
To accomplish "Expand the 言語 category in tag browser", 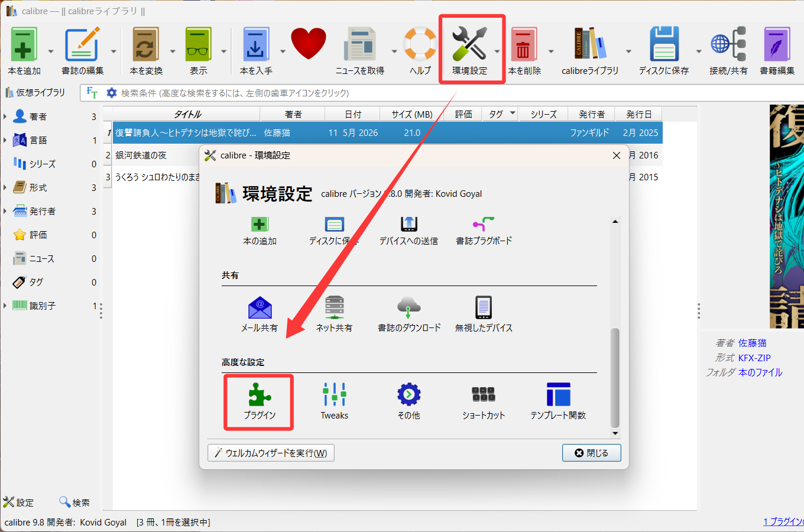I will pyautogui.click(x=5, y=140).
